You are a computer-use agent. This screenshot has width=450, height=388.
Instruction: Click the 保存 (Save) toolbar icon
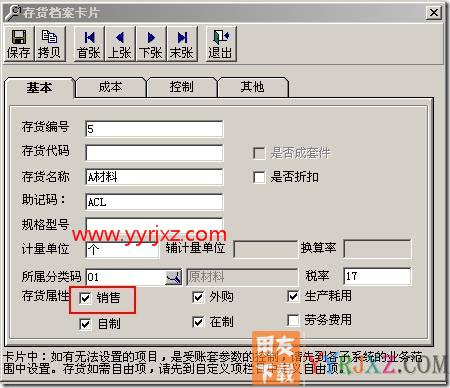(19, 44)
